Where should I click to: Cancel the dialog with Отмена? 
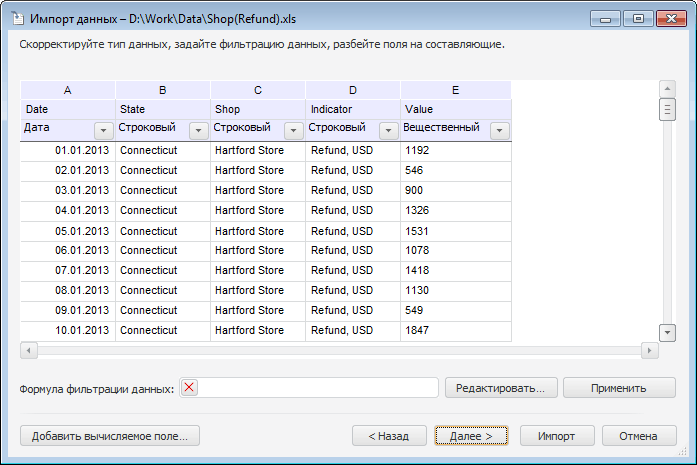pyautogui.click(x=638, y=436)
